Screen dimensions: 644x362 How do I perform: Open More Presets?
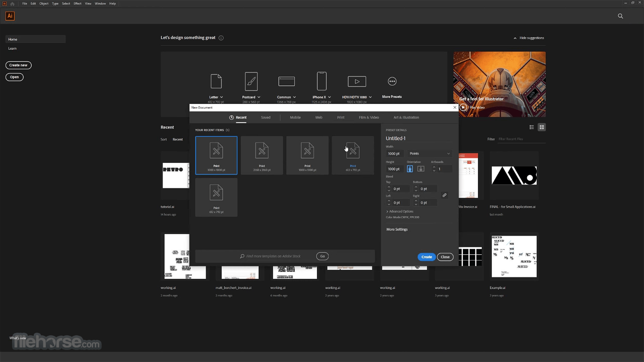(x=392, y=81)
